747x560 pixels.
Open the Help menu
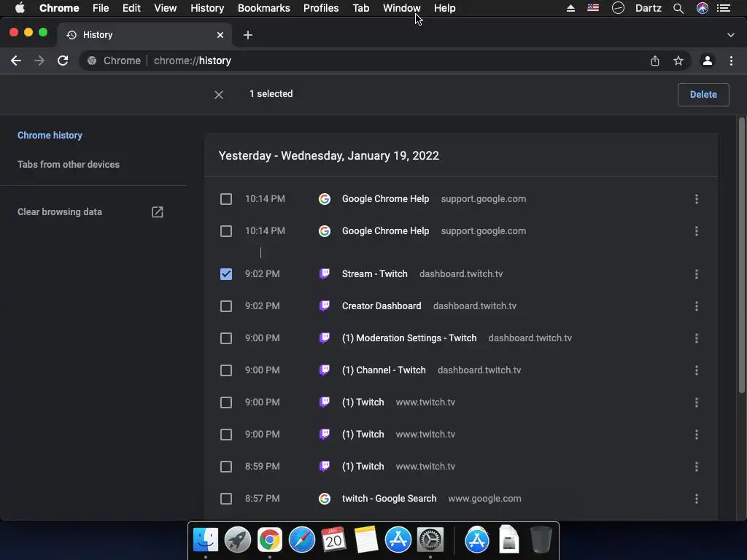[x=444, y=8]
